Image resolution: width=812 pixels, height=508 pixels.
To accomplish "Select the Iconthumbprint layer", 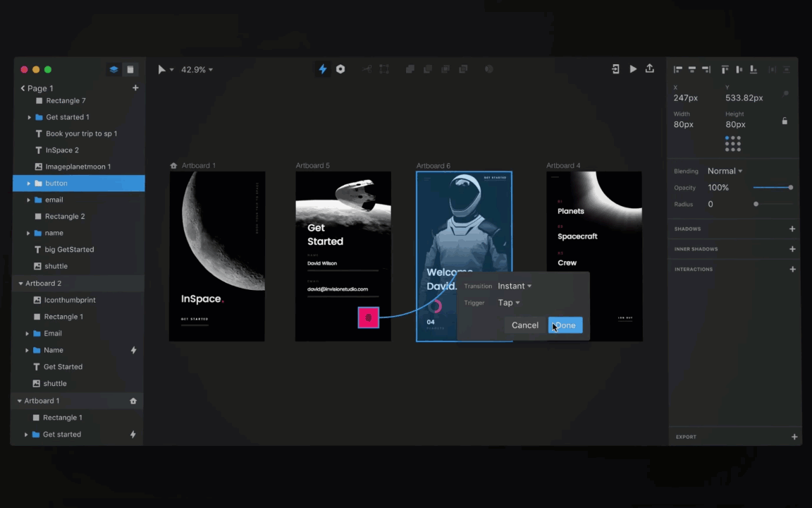I will pos(70,300).
